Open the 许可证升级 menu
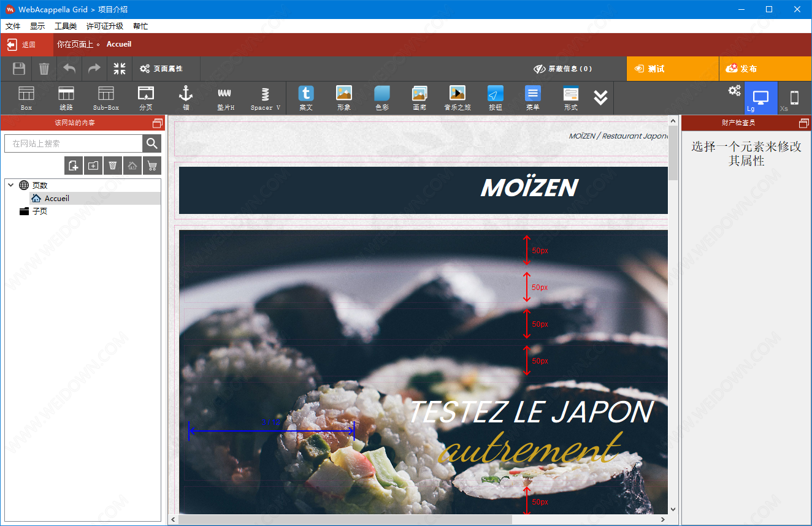The width and height of the screenshot is (812, 526). (105, 26)
